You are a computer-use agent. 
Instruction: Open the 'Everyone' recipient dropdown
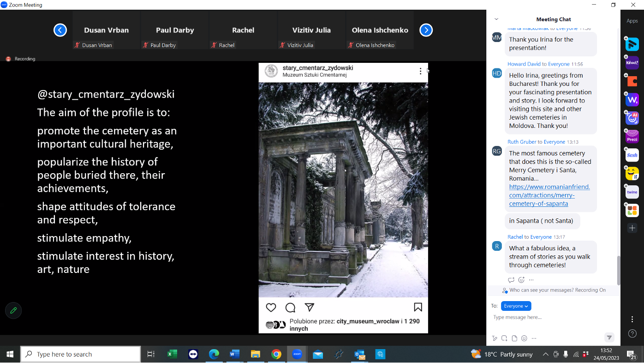click(516, 306)
